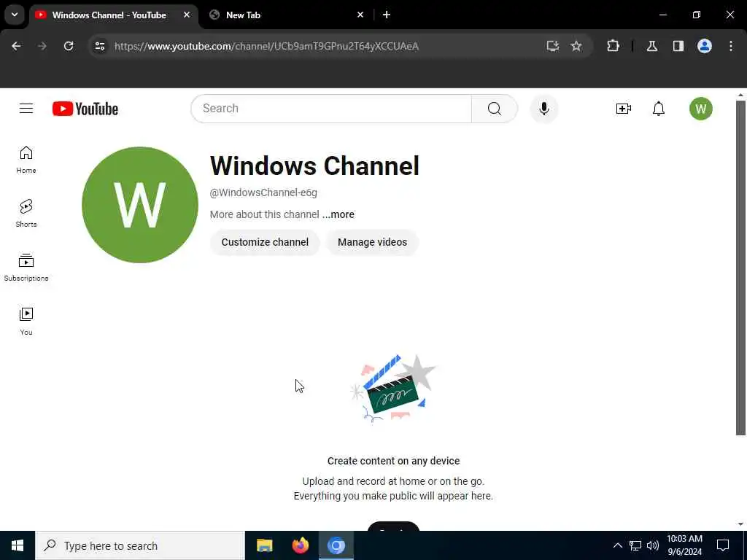
Task: Toggle the browser side panel
Action: [x=678, y=46]
